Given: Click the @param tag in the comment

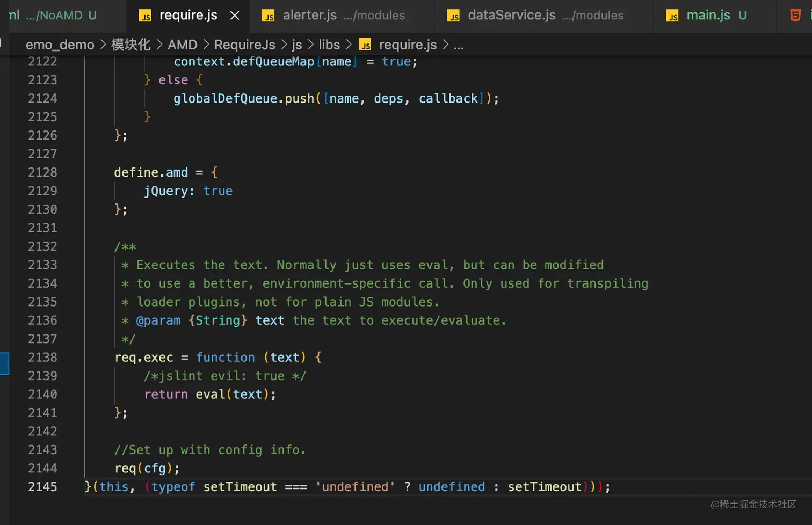Looking at the screenshot, I should click(158, 320).
